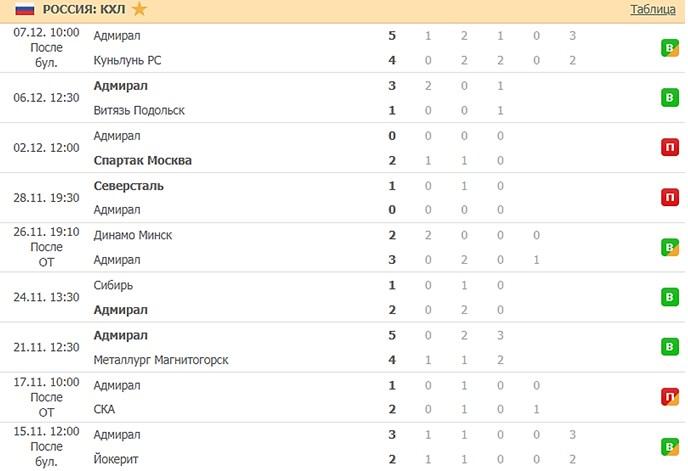Click the Russian flag icon
This screenshot has height=471, width=688.
coord(23,10)
